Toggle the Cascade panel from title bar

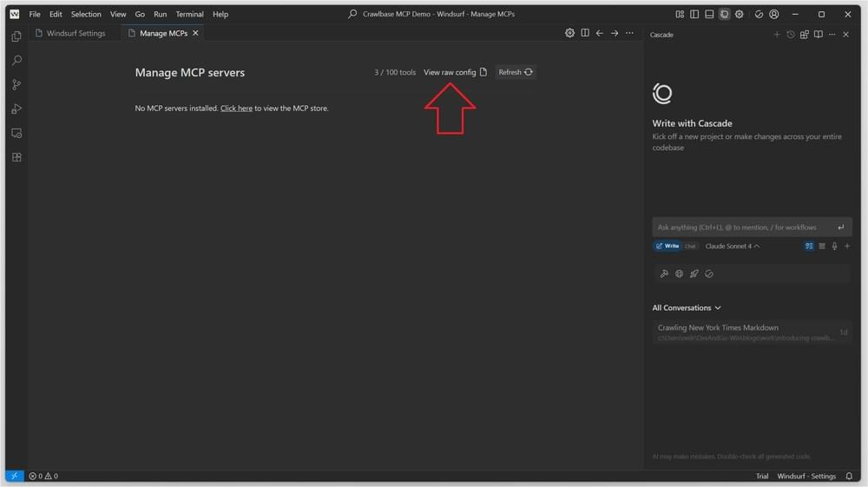click(x=724, y=14)
